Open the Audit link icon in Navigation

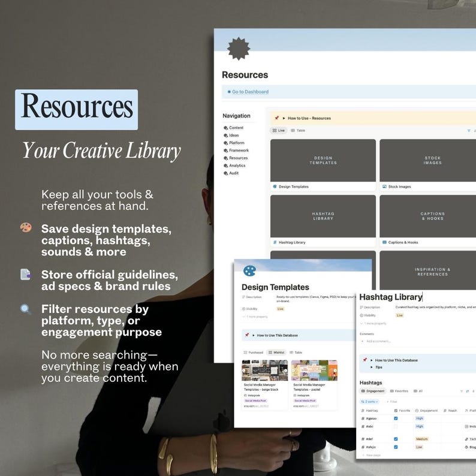(x=225, y=173)
